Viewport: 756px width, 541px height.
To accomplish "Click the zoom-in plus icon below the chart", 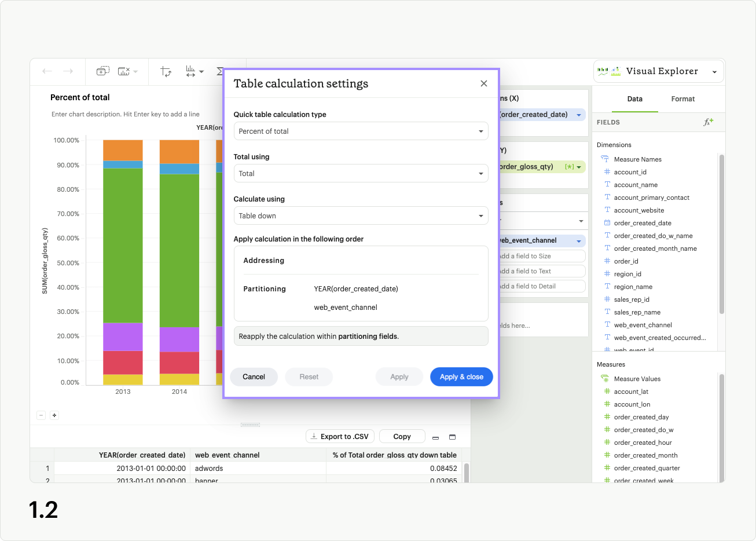I will click(53, 415).
